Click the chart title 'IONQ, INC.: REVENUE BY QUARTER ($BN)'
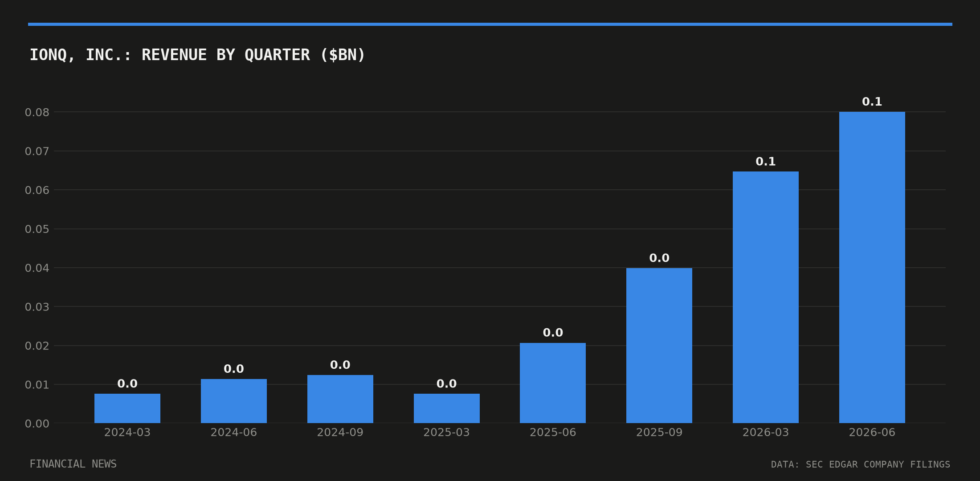This screenshot has width=980, height=481. point(197,55)
